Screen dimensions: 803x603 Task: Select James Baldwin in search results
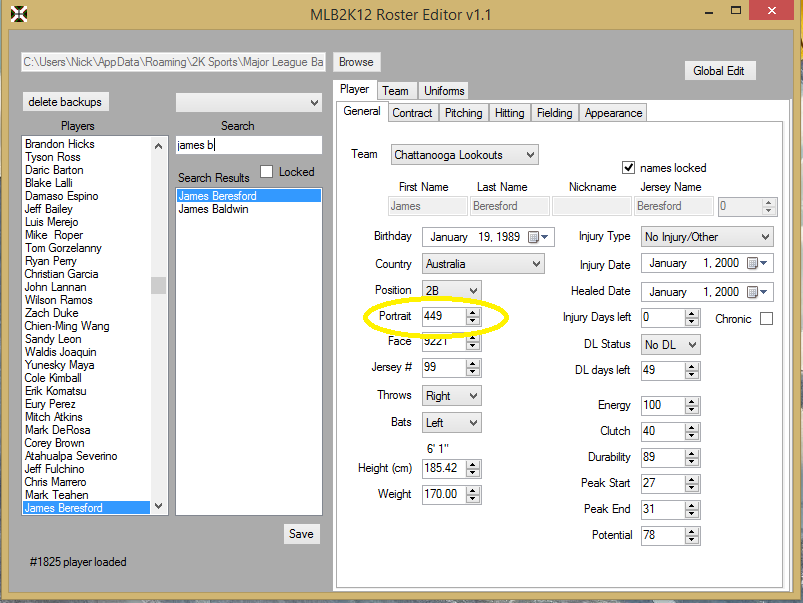tap(249, 209)
